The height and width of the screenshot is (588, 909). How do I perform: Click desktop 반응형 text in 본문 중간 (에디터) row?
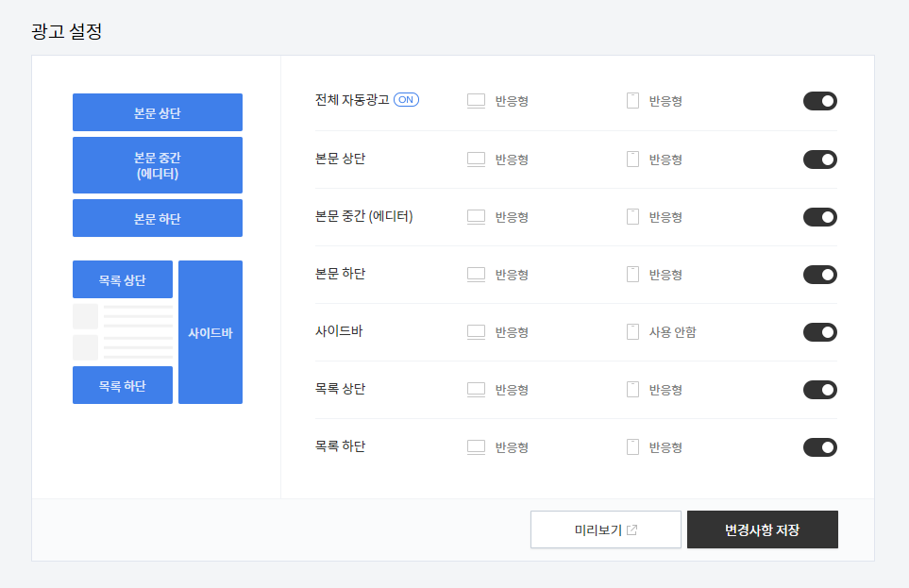(512, 217)
